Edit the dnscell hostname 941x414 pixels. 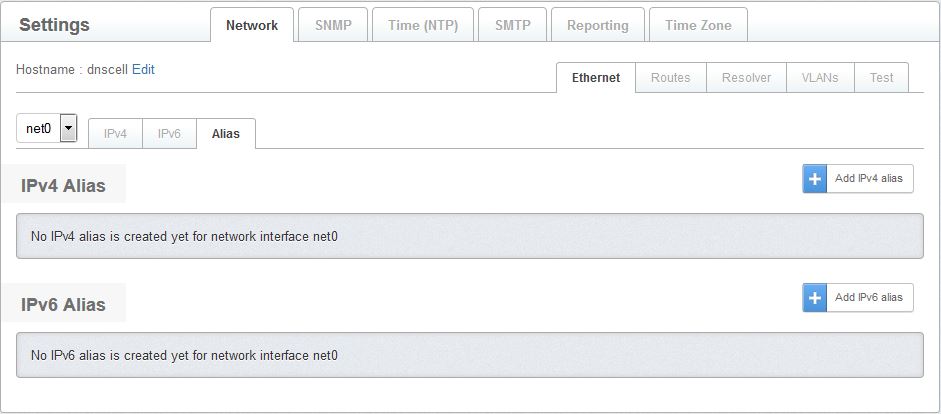143,70
